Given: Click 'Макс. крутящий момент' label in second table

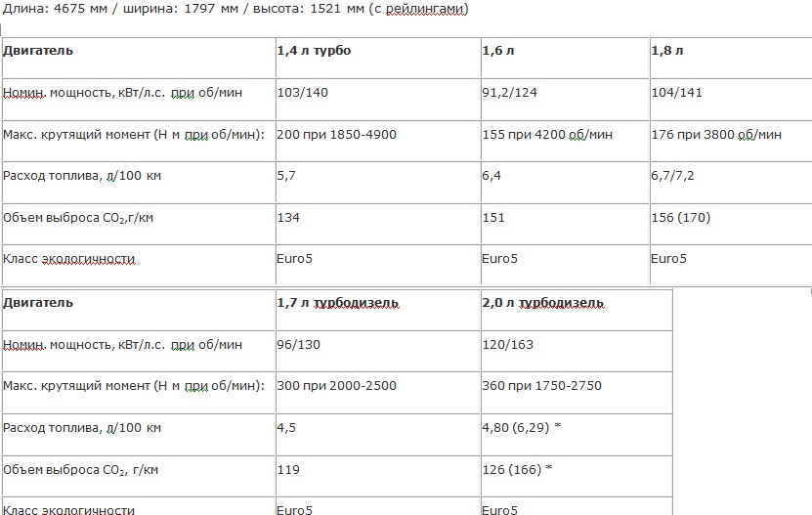Looking at the screenshot, I should (x=134, y=386).
